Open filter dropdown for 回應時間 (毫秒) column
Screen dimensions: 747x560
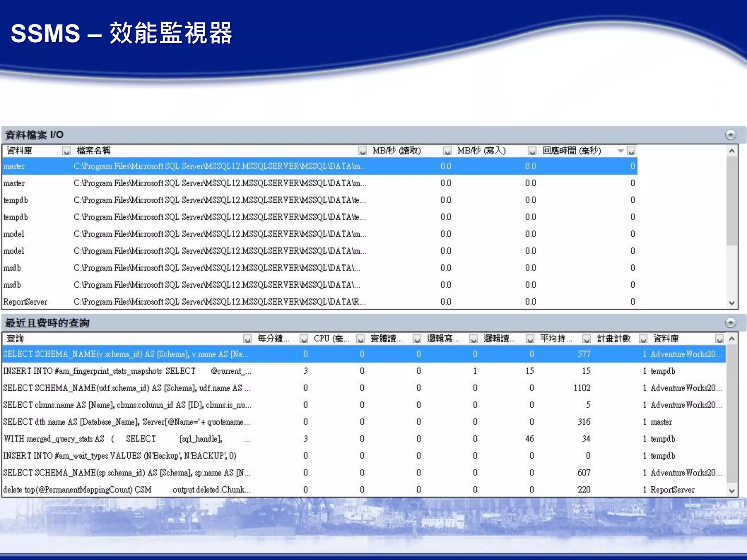click(631, 151)
